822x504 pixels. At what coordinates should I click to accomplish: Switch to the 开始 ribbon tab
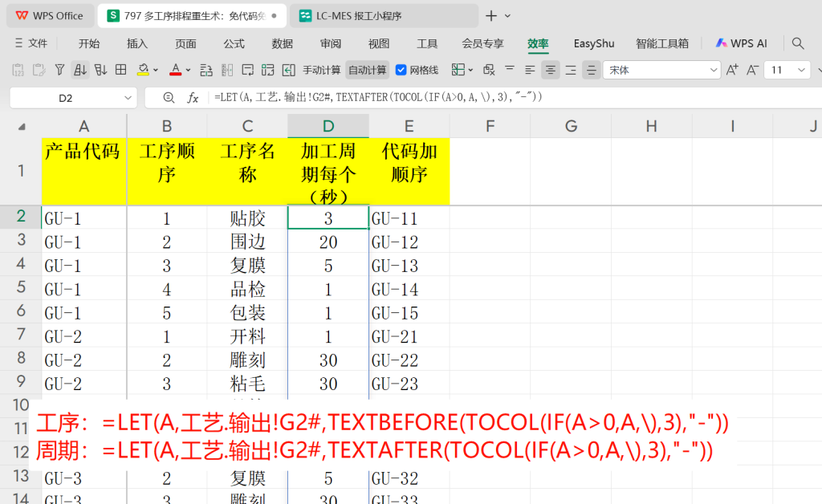click(89, 43)
